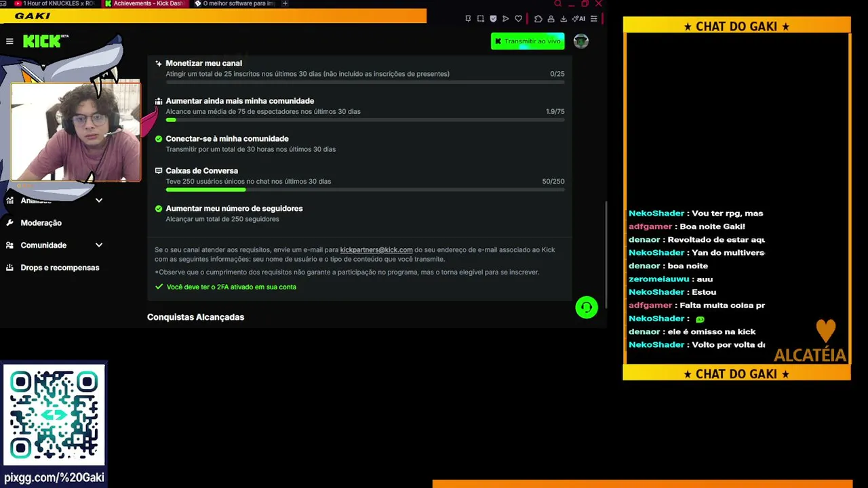This screenshot has height=488, width=868.
Task: Open the browser easy setup sliders icon
Action: [x=594, y=19]
